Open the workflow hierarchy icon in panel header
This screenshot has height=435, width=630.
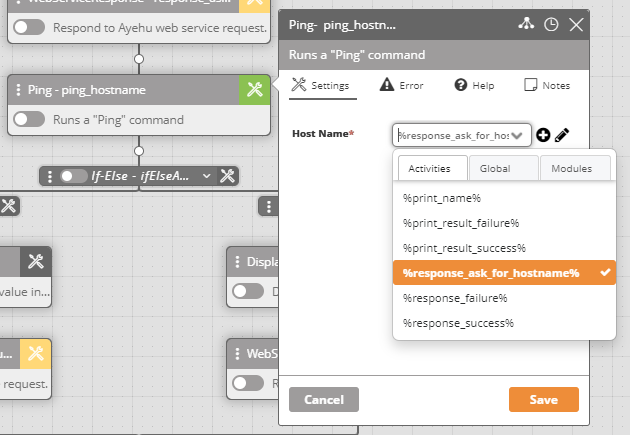point(527,24)
